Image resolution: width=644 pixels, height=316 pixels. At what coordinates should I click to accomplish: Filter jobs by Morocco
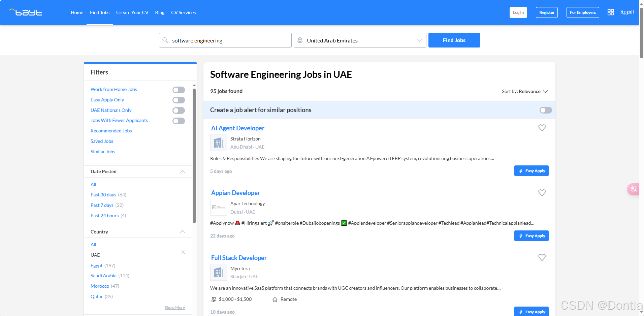tap(100, 286)
